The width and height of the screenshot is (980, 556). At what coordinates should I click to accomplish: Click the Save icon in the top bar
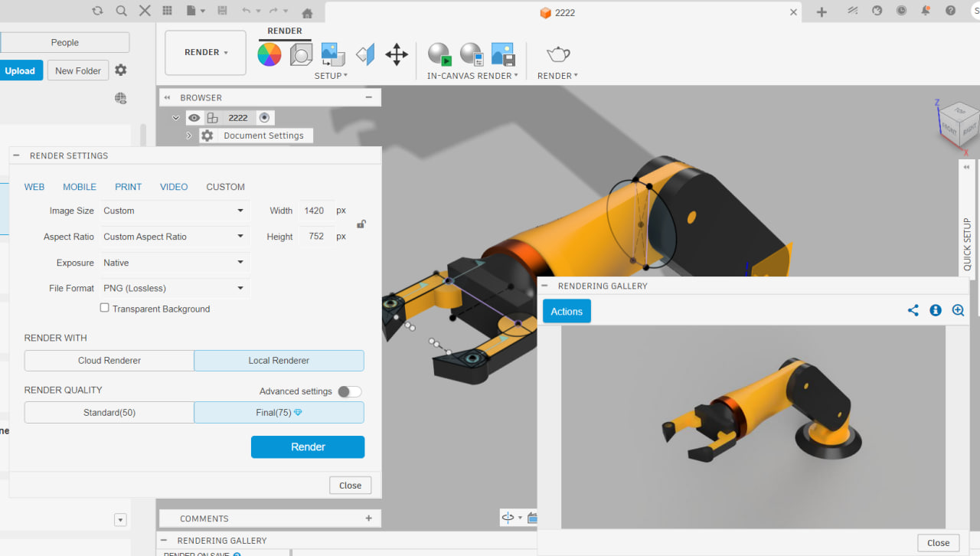click(222, 11)
